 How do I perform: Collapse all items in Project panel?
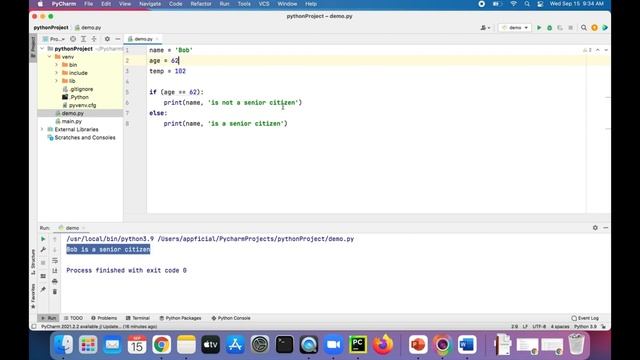[x=94, y=39]
